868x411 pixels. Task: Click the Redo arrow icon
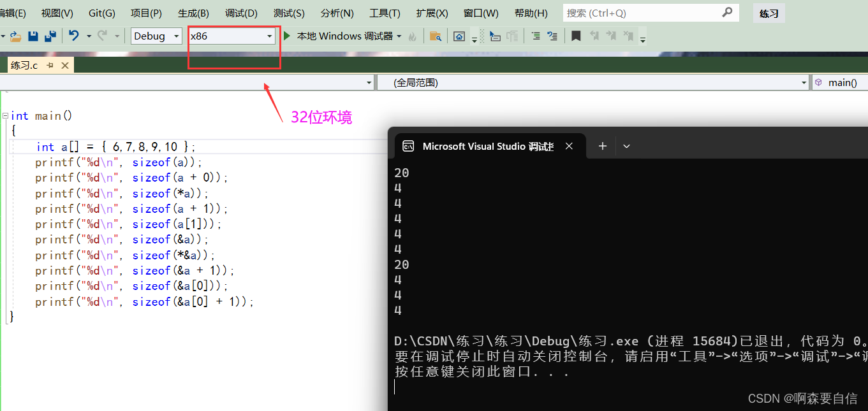(x=102, y=36)
